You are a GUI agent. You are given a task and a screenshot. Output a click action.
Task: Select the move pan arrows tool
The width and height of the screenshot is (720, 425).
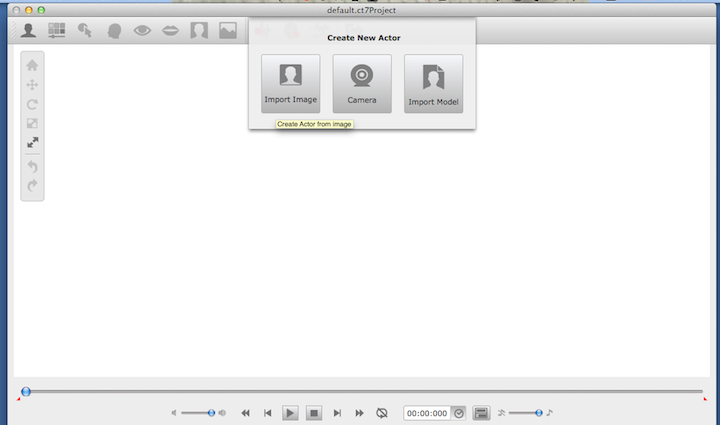32,85
